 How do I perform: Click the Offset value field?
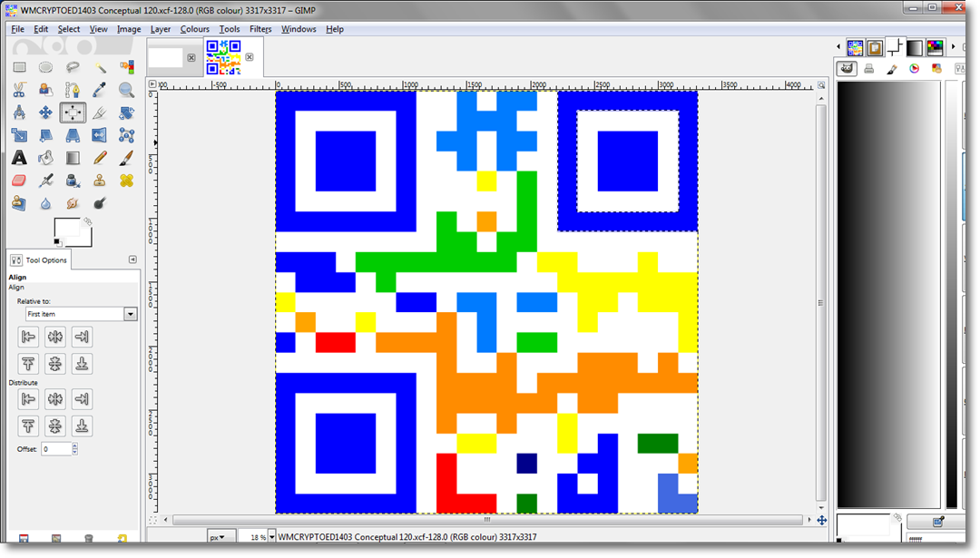click(56, 448)
